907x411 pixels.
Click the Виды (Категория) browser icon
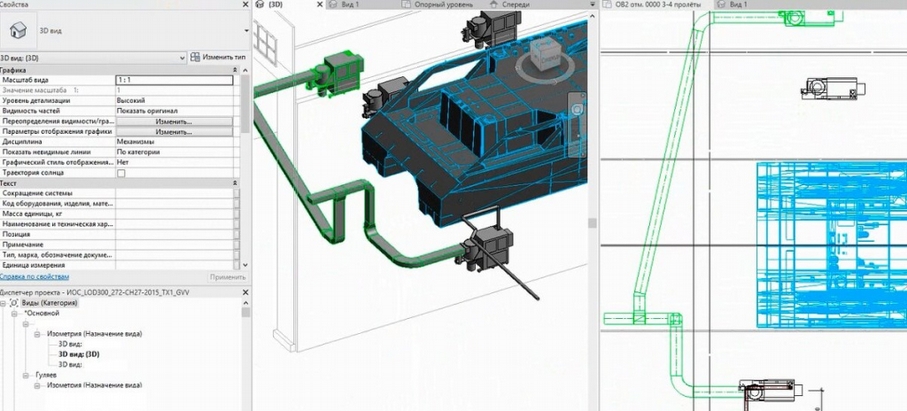tap(14, 303)
